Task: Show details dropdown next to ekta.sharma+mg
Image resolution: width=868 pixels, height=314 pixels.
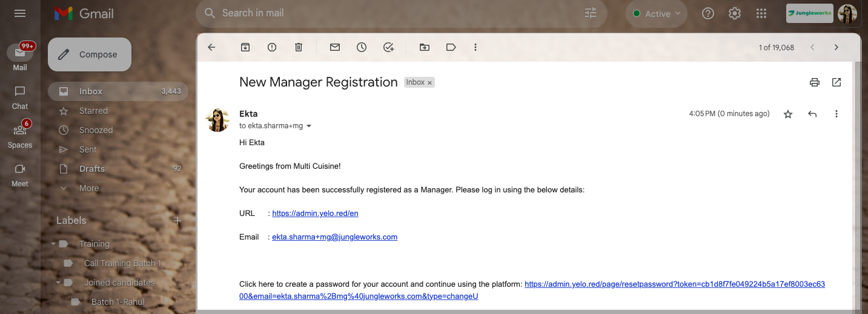Action: click(x=309, y=126)
